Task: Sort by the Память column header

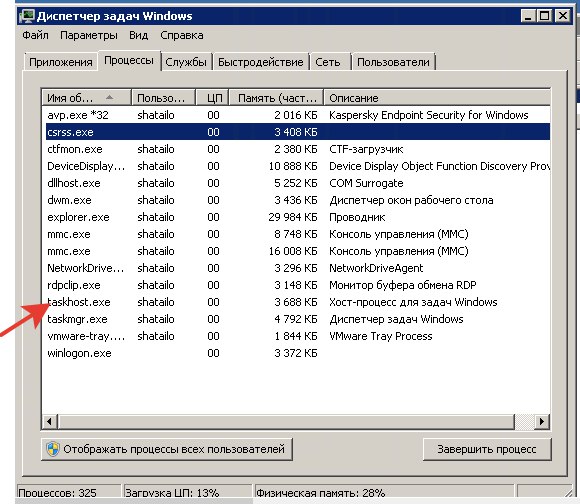Action: (276, 98)
